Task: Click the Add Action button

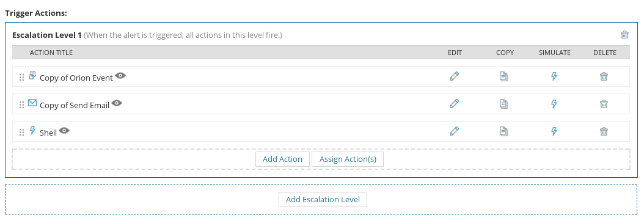Action: coord(282,159)
